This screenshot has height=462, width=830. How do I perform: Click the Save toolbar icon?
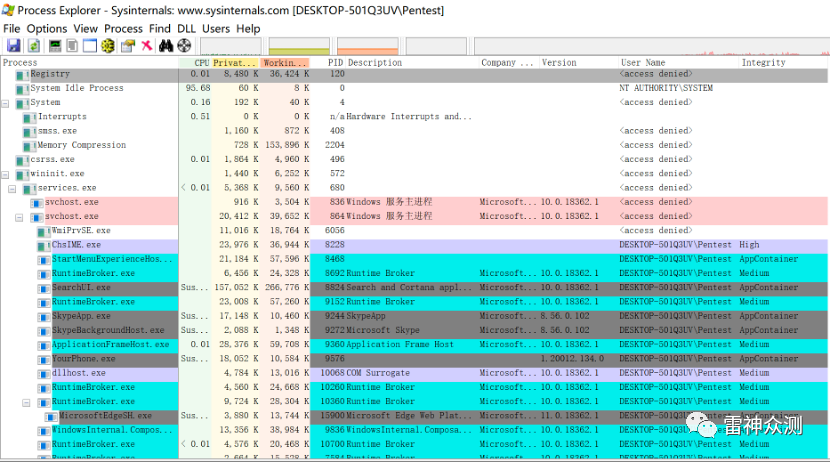(14, 46)
